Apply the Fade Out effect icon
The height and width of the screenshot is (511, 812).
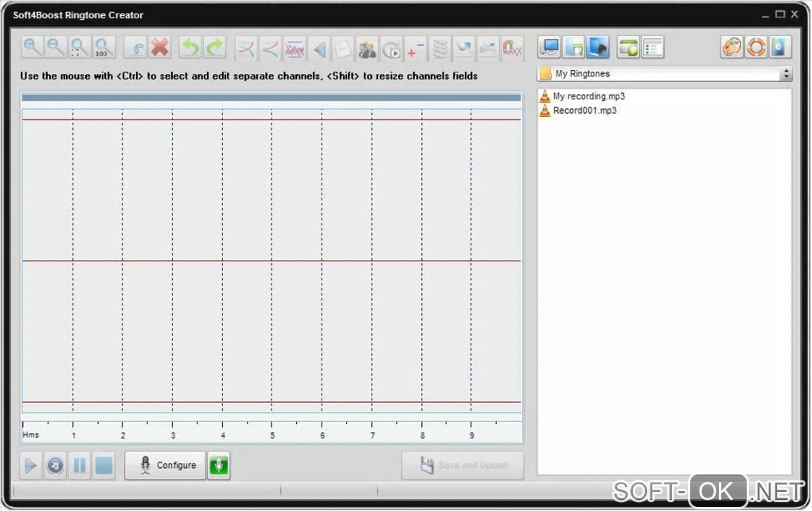[x=271, y=49]
